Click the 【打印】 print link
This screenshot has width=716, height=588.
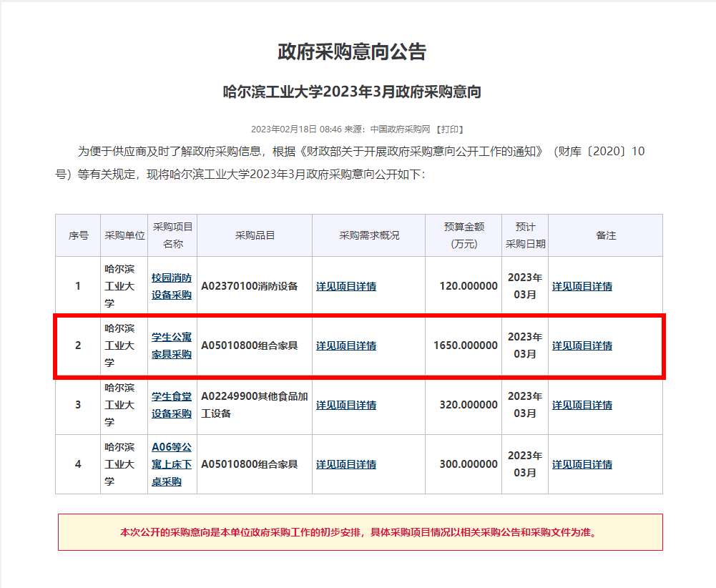450,129
